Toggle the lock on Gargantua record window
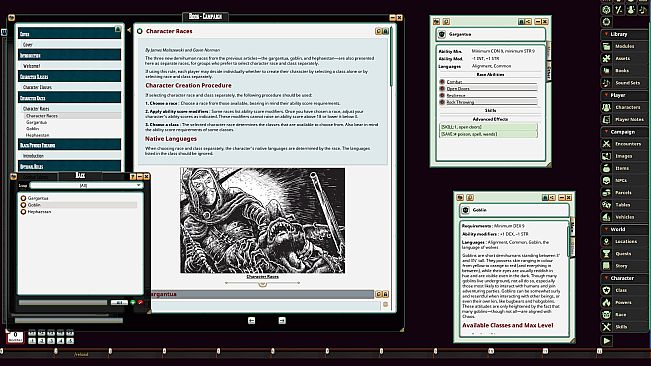This screenshot has height=366, width=651. [521, 22]
